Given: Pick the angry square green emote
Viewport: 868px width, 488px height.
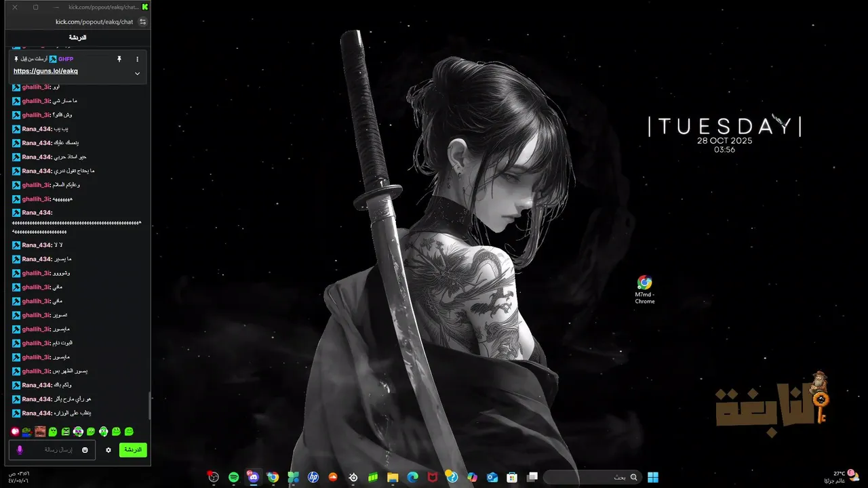Looking at the screenshot, I should 66,431.
